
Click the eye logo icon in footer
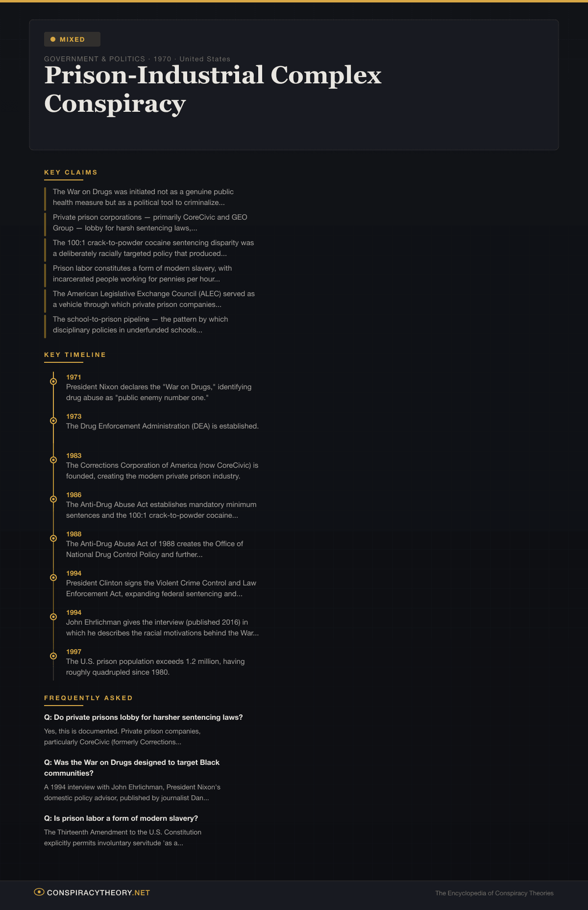(39, 892)
